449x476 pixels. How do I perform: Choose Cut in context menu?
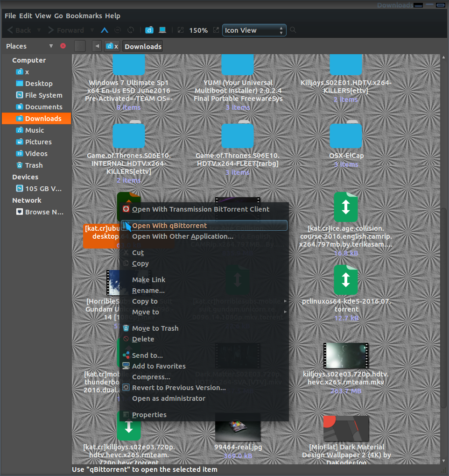(x=204, y=253)
